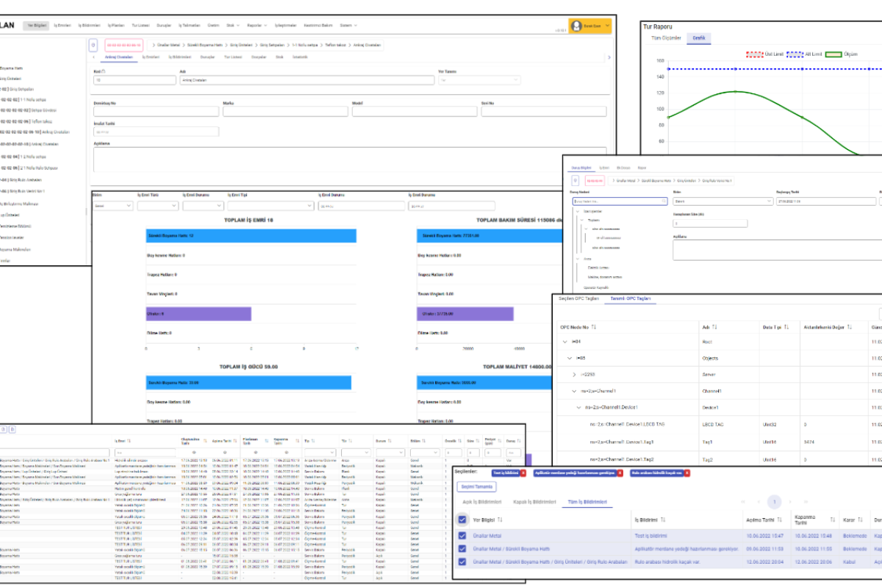This screenshot has height=588, width=882.
Task: Expand the i=2253 Server tree node
Action: coord(574,375)
